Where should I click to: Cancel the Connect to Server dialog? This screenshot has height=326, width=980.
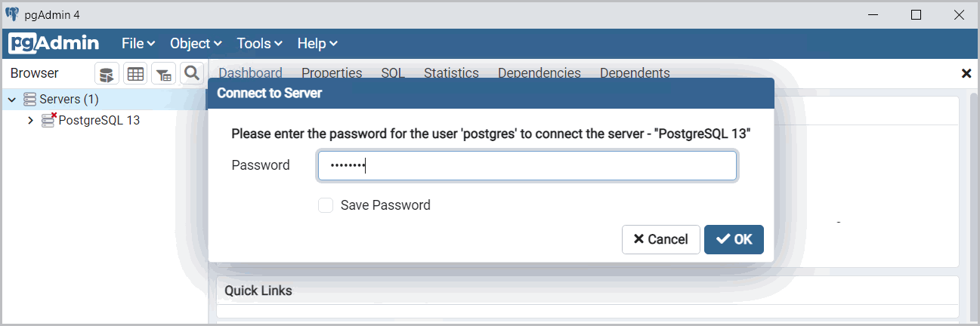pyautogui.click(x=660, y=239)
